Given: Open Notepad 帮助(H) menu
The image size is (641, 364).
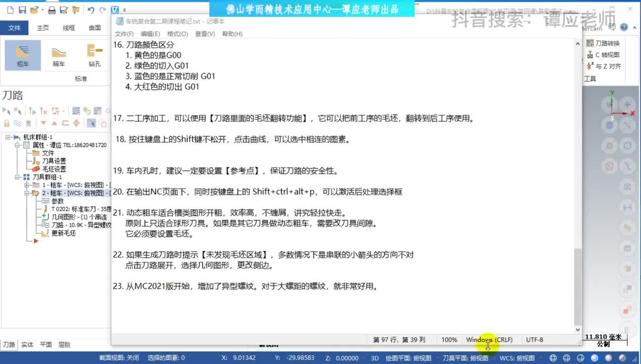Looking at the screenshot, I should [232, 34].
